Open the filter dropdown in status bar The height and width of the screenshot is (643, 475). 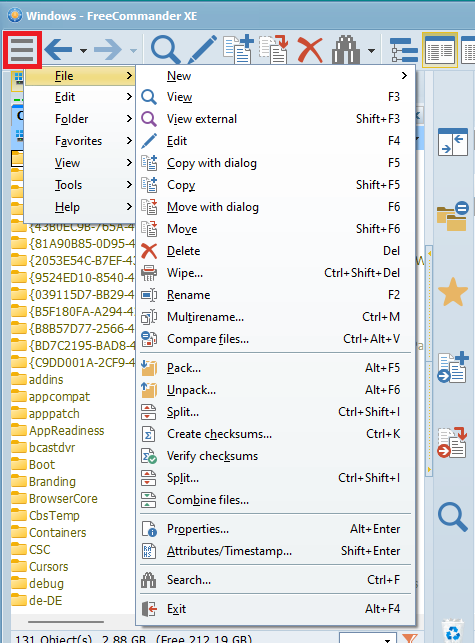click(387, 639)
